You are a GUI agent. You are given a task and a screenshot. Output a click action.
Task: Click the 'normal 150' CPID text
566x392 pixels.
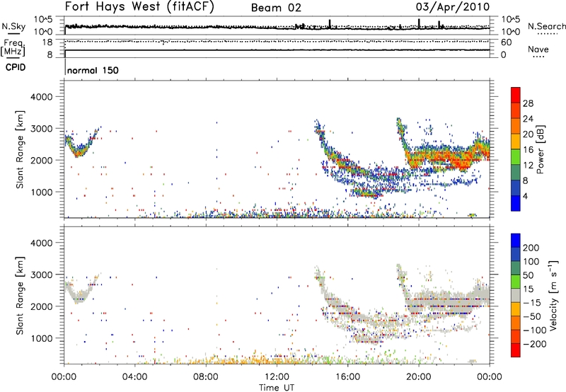pos(93,70)
